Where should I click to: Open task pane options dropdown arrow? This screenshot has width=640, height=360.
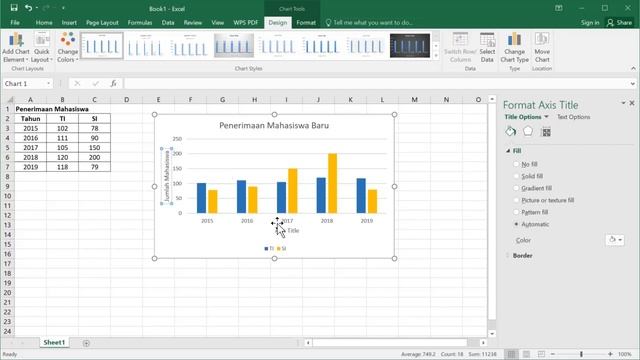(x=623, y=103)
